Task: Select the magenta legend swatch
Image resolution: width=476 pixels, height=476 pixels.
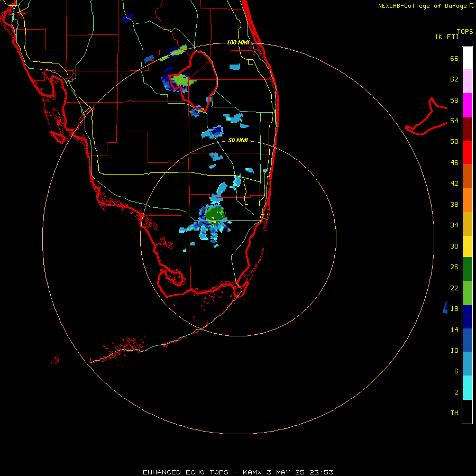Action: point(467,105)
